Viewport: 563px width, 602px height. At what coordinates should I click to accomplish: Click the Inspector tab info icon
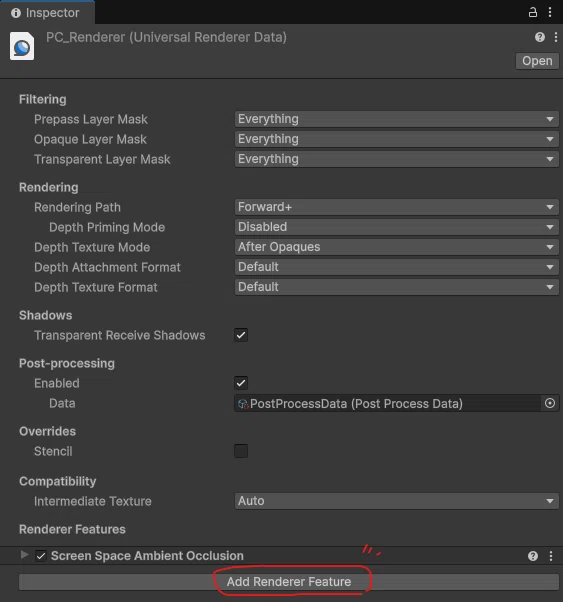(16, 13)
